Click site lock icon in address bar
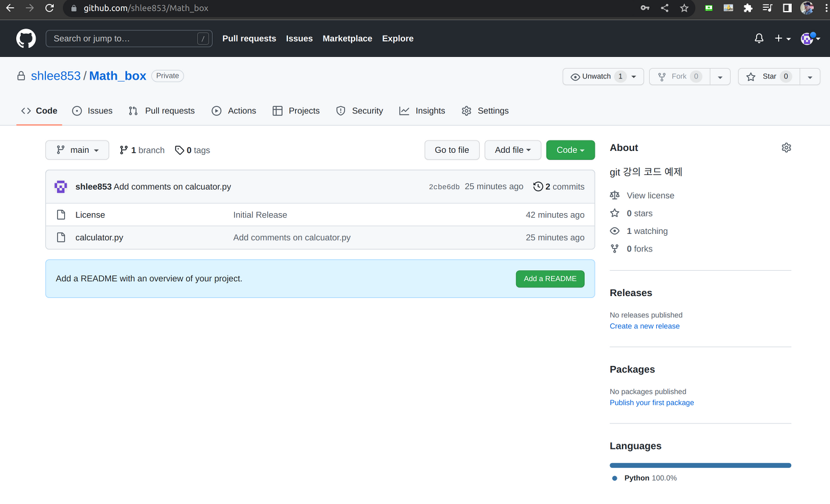This screenshot has height=504, width=830. coord(73,8)
